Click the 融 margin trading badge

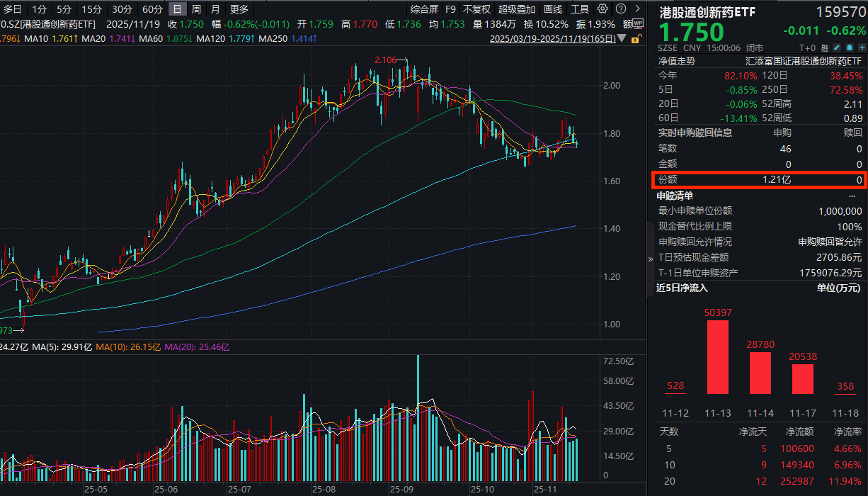[x=826, y=47]
